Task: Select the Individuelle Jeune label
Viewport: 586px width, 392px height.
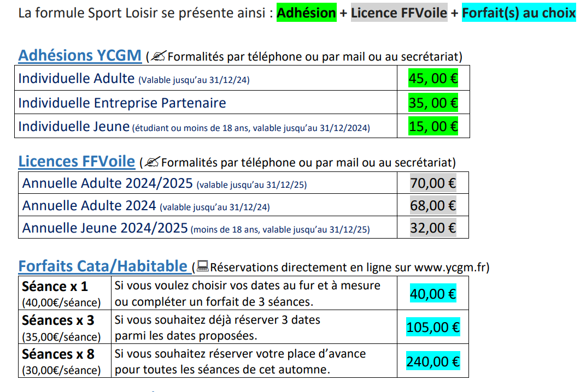Action: pos(74,127)
